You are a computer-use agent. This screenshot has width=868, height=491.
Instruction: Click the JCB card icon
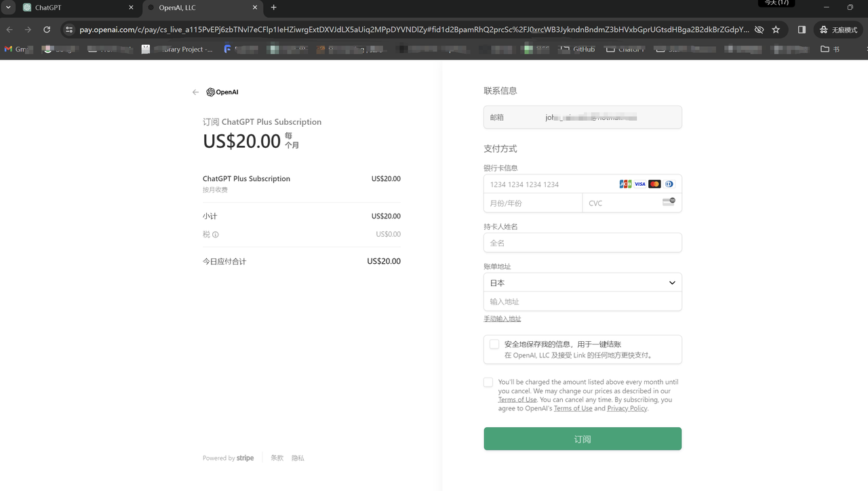click(625, 184)
